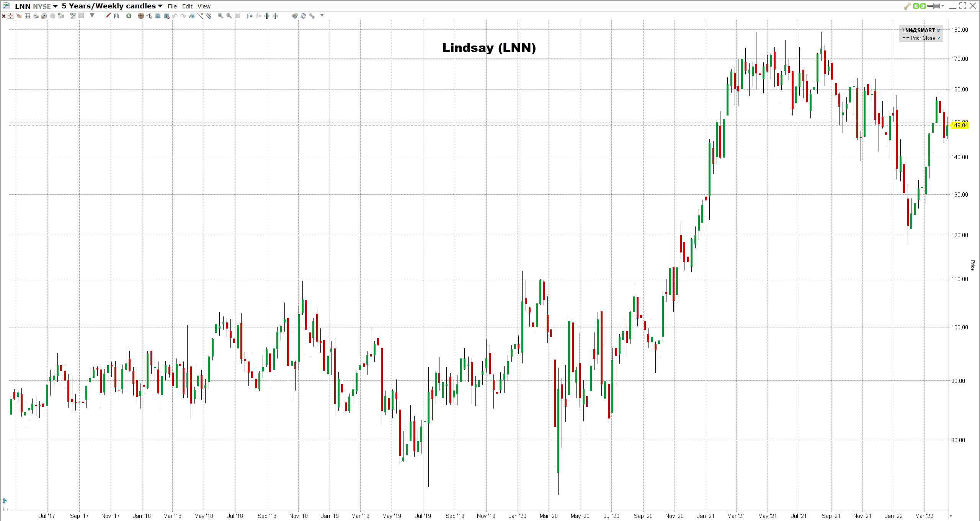Open the View menu
The width and height of the screenshot is (980, 521).
204,7
